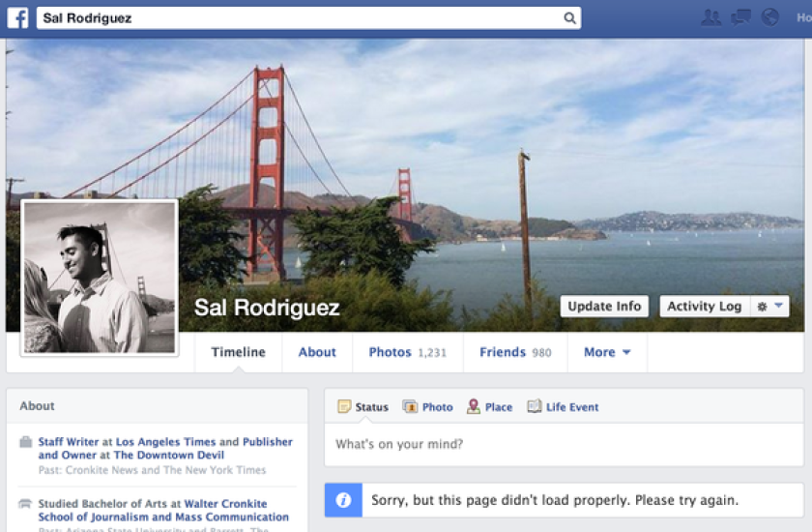Click the Friends count 980
The width and height of the screenshot is (812, 532).
(541, 353)
